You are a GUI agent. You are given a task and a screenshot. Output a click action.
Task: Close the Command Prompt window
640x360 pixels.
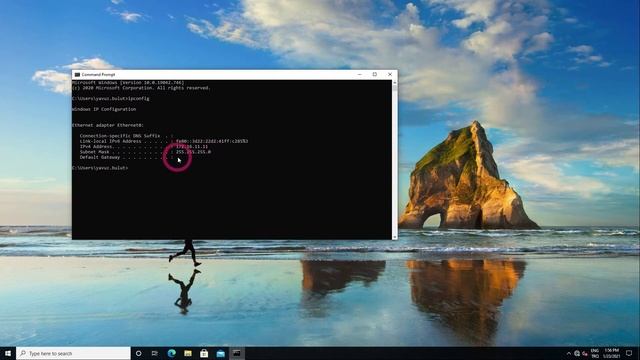click(x=390, y=75)
